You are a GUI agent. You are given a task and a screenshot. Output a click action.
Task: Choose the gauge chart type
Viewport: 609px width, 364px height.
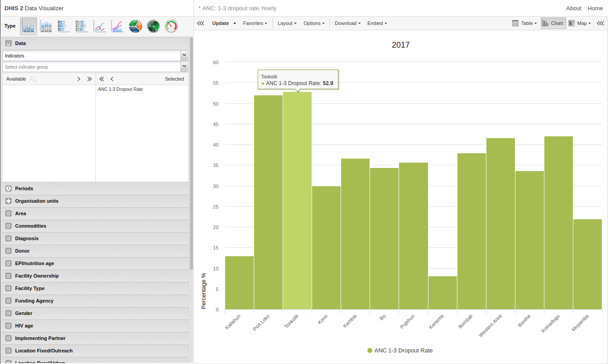(171, 26)
